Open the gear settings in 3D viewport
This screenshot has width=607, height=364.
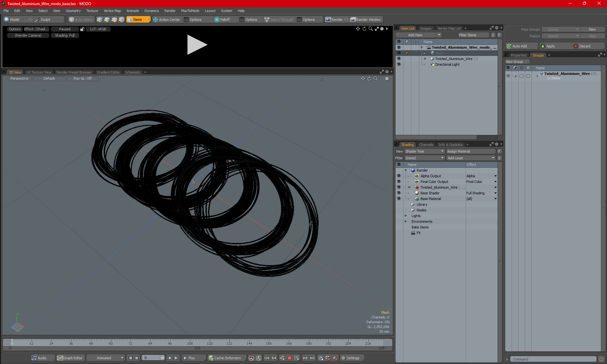[x=387, y=79]
